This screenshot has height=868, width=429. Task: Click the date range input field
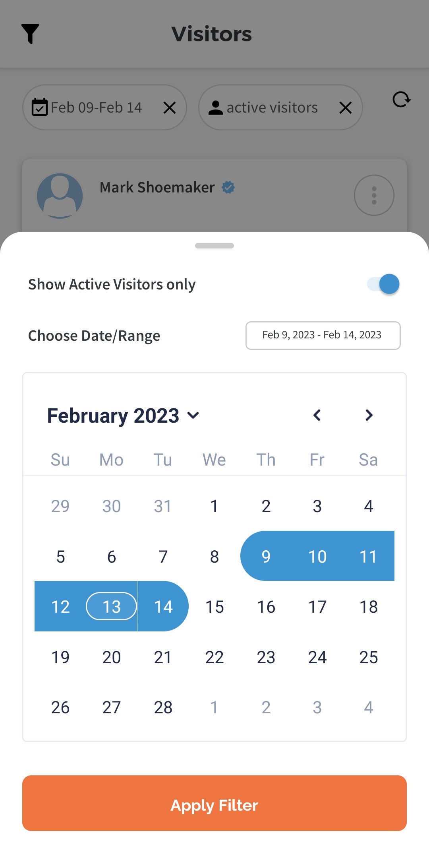tap(323, 335)
